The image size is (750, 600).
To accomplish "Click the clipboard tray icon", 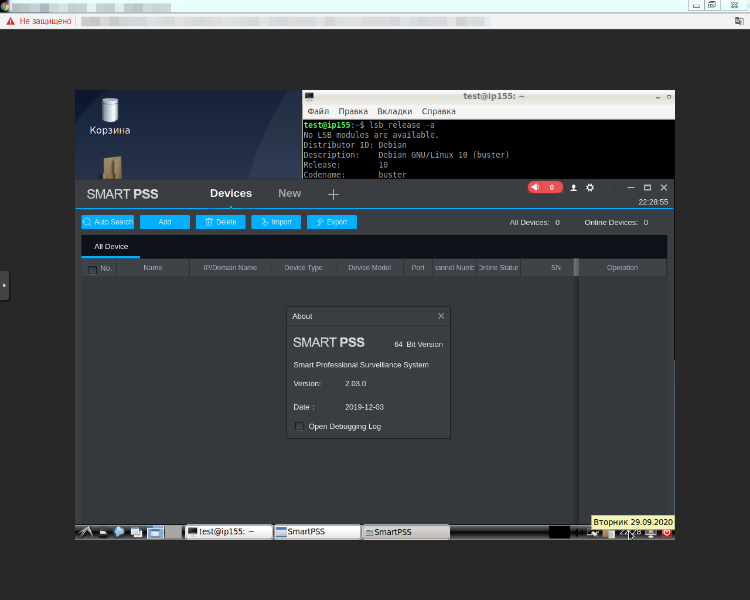I will [609, 533].
